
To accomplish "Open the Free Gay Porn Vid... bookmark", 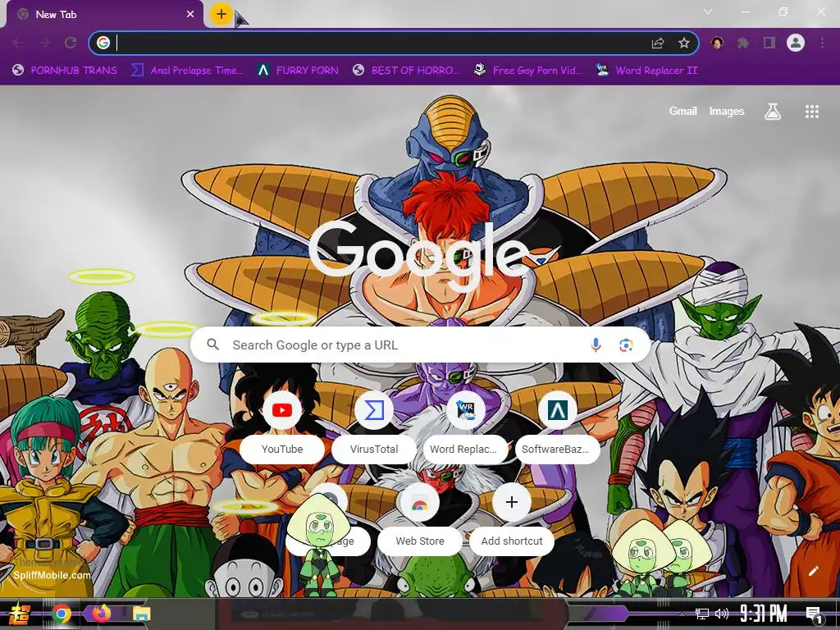I will pyautogui.click(x=527, y=71).
